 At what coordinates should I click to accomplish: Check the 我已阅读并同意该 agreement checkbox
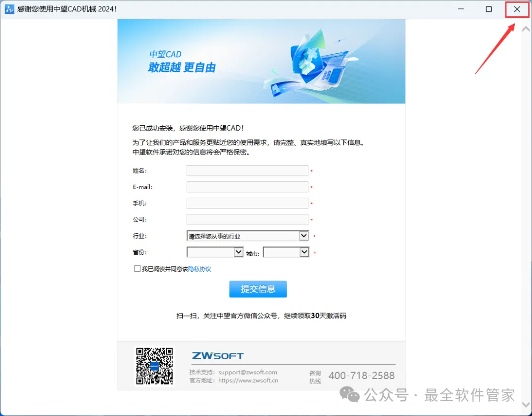pos(137,269)
